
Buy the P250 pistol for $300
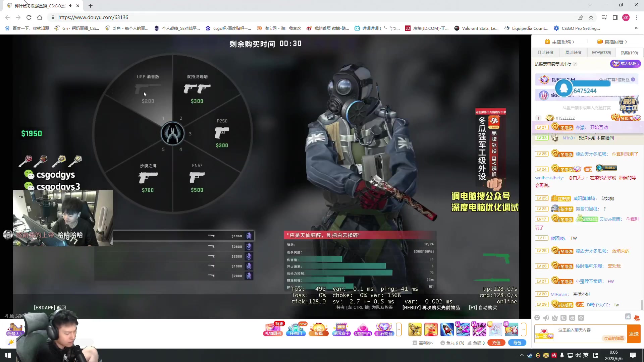click(x=222, y=133)
